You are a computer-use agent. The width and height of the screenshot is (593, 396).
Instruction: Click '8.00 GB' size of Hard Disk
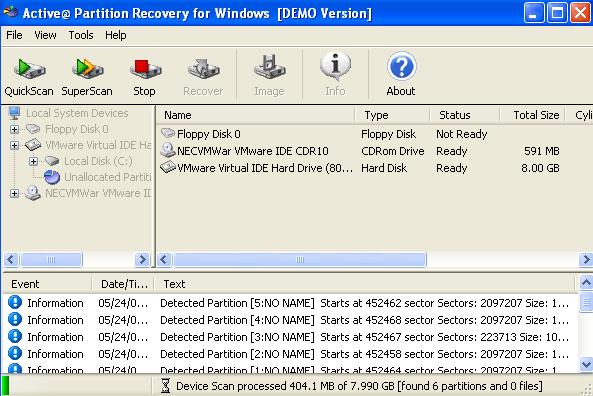tap(540, 168)
